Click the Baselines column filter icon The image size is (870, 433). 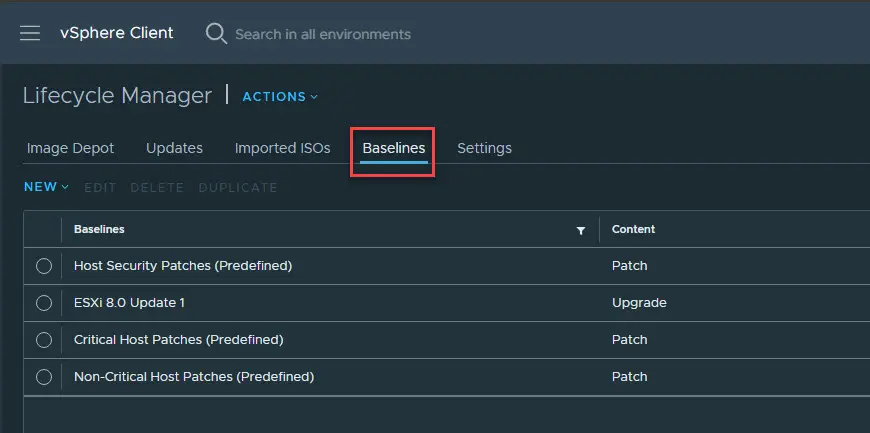(x=581, y=230)
